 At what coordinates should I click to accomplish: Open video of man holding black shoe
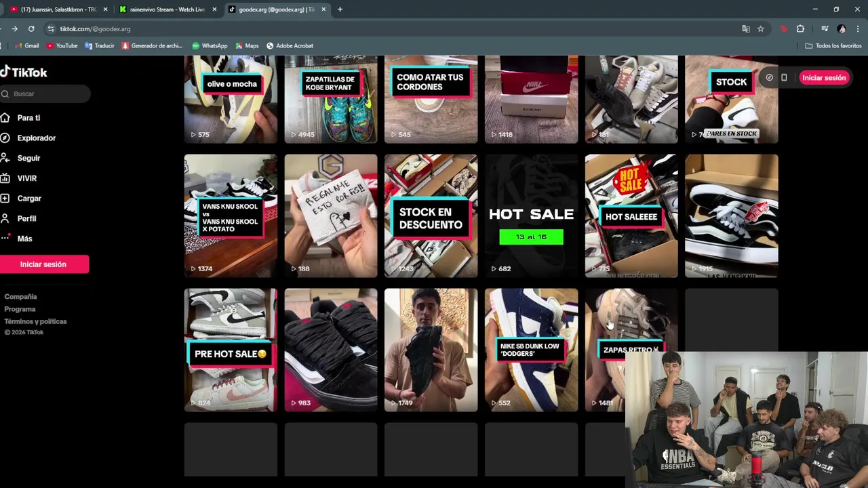click(x=431, y=350)
